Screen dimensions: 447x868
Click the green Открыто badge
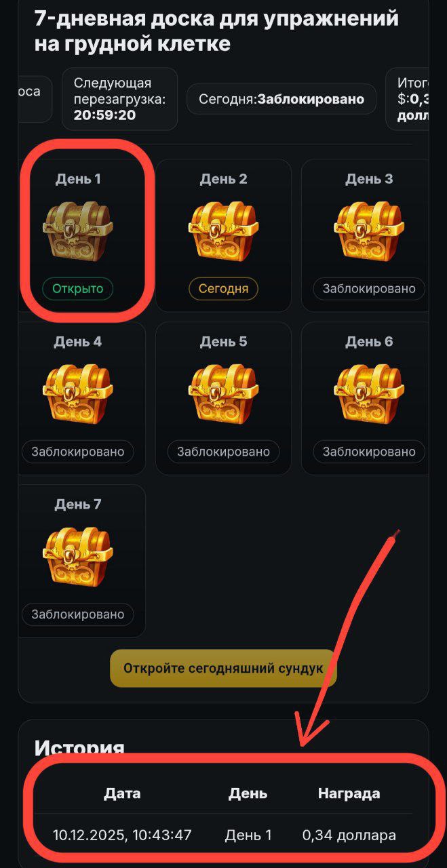click(x=77, y=289)
